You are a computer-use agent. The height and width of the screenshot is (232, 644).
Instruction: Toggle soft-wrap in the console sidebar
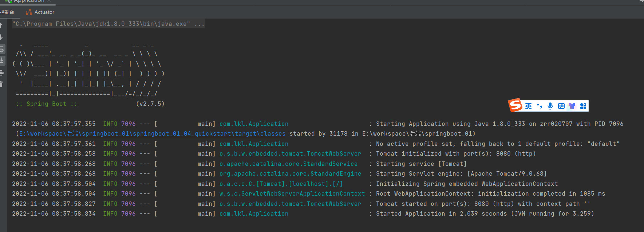pos(1,49)
